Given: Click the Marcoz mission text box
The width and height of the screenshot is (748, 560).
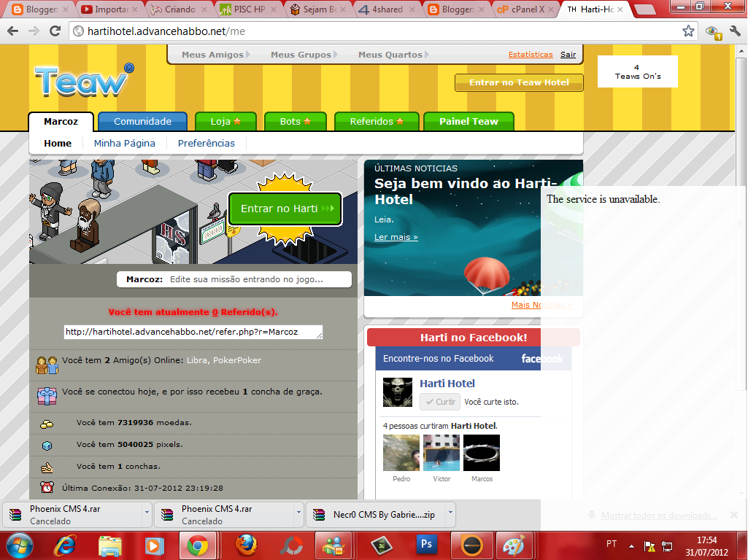Looking at the screenshot, I should (x=234, y=279).
